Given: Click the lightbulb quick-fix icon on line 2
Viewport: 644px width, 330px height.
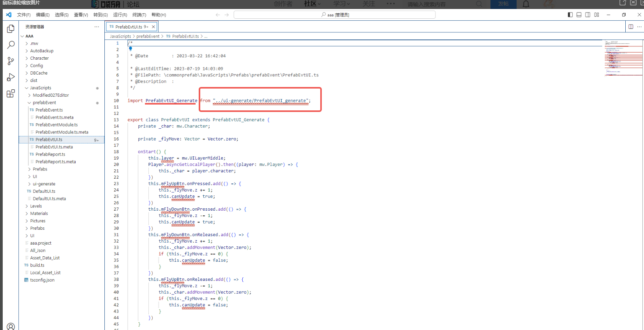Looking at the screenshot, I should click(x=131, y=49).
